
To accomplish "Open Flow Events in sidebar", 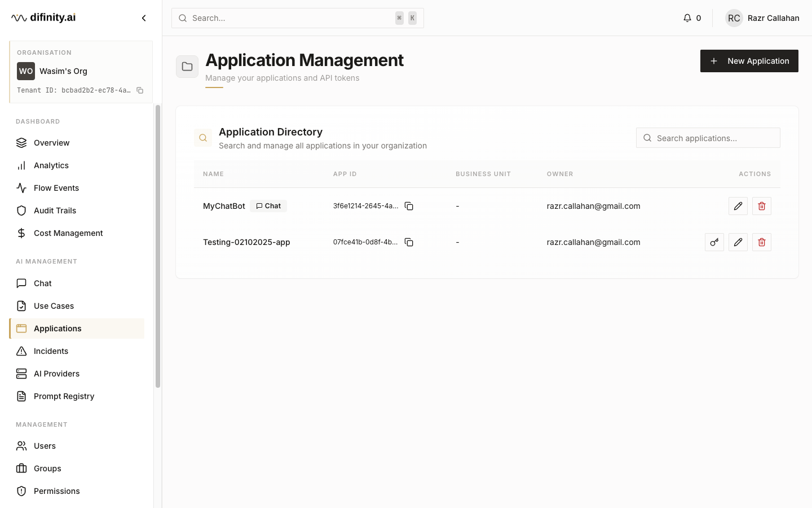I will pyautogui.click(x=77, y=188).
